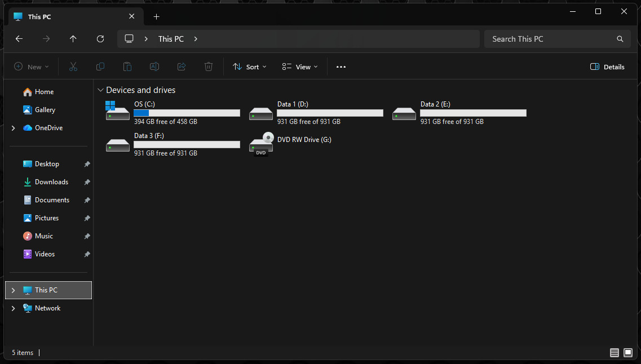Click the "394 GB free of 458 GB" text
The width and height of the screenshot is (641, 364).
pyautogui.click(x=166, y=121)
